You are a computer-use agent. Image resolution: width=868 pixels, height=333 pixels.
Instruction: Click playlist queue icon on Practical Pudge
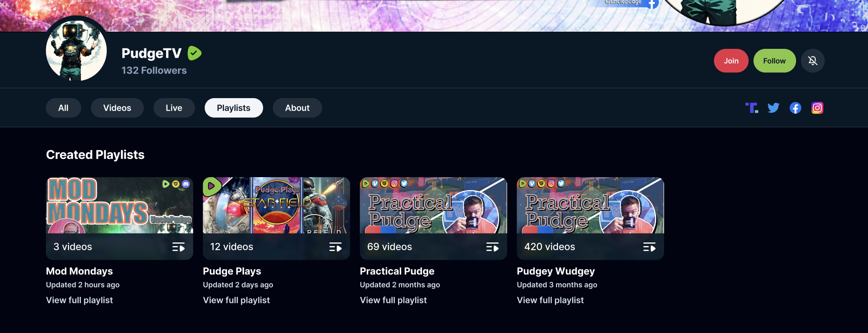[x=492, y=247]
